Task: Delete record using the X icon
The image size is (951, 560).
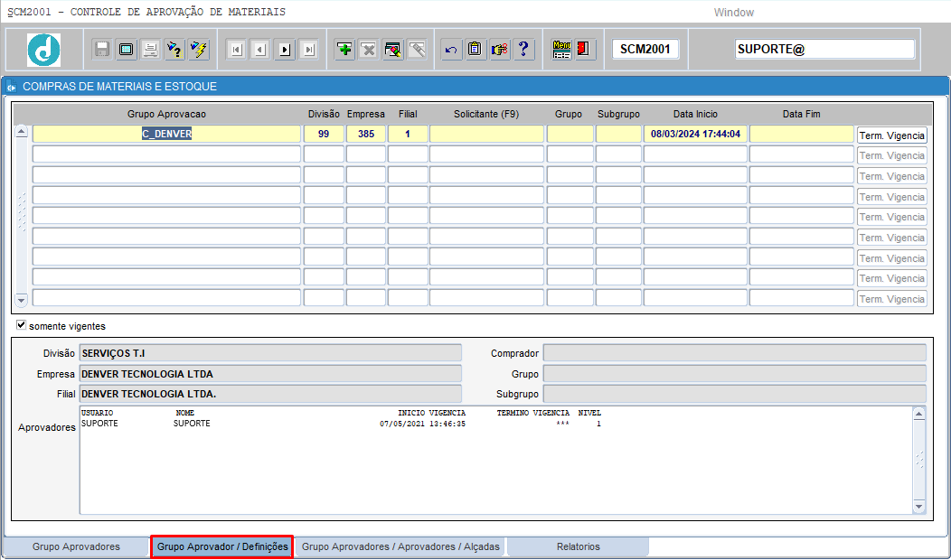Action: click(x=369, y=49)
